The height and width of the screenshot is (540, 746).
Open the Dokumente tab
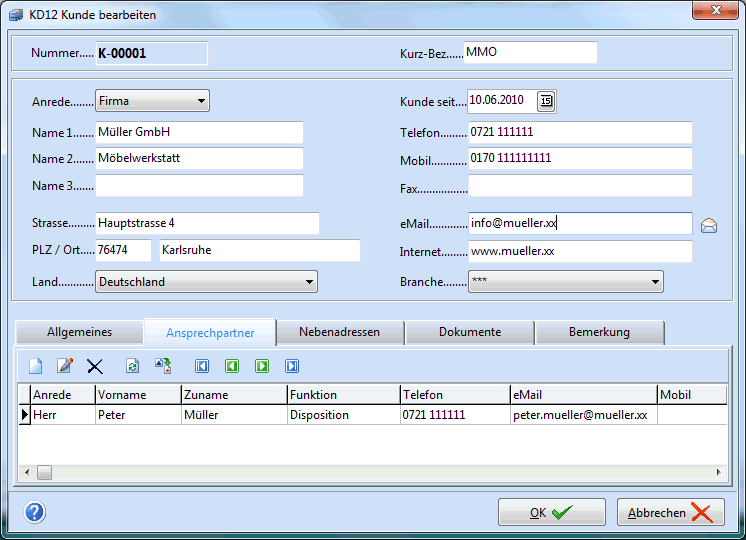470,332
